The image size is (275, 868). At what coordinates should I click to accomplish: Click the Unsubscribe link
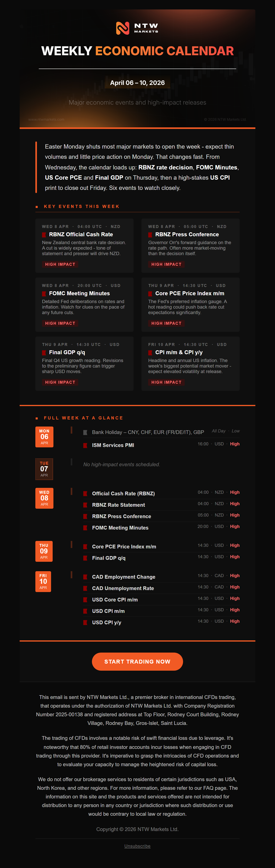point(137,846)
